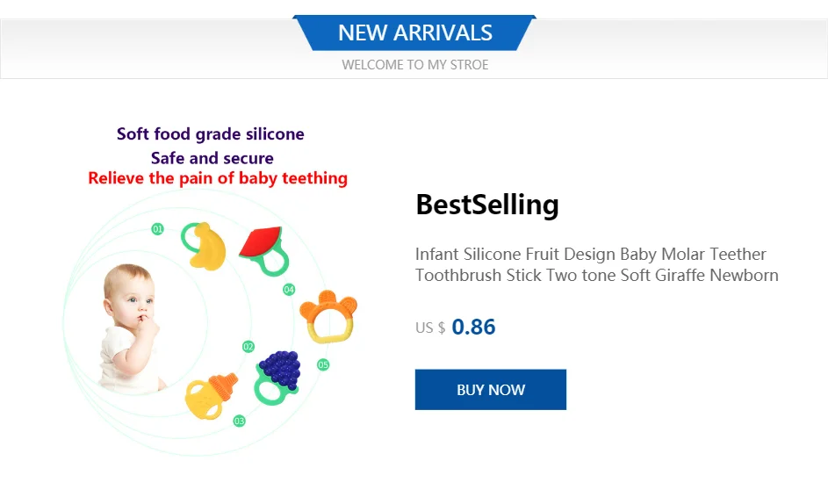Click the 'Safe and secure' text
Viewport: 828px width, 504px height.
[x=212, y=158]
